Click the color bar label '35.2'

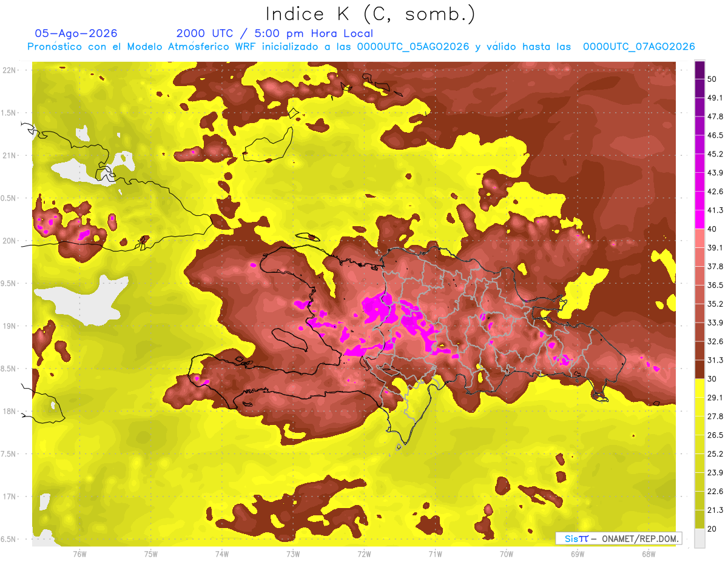[715, 304]
